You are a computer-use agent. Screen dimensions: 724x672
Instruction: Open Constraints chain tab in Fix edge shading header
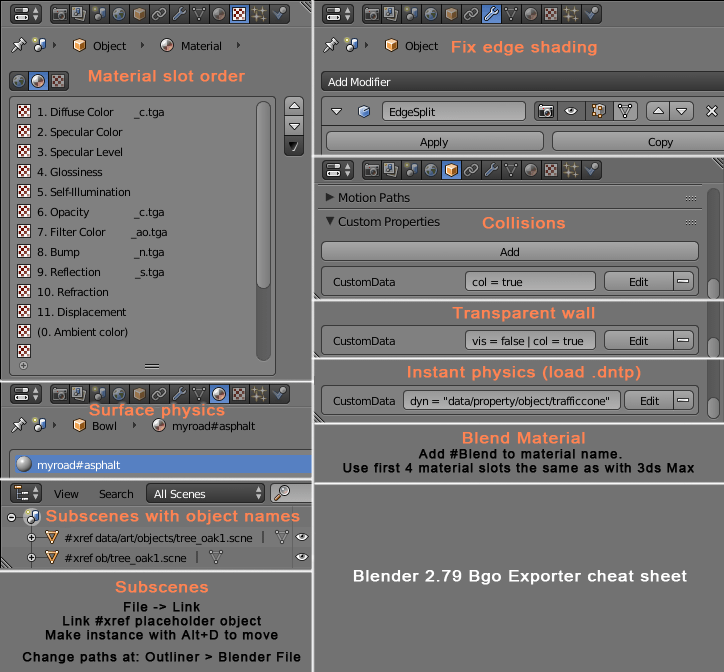tap(471, 14)
